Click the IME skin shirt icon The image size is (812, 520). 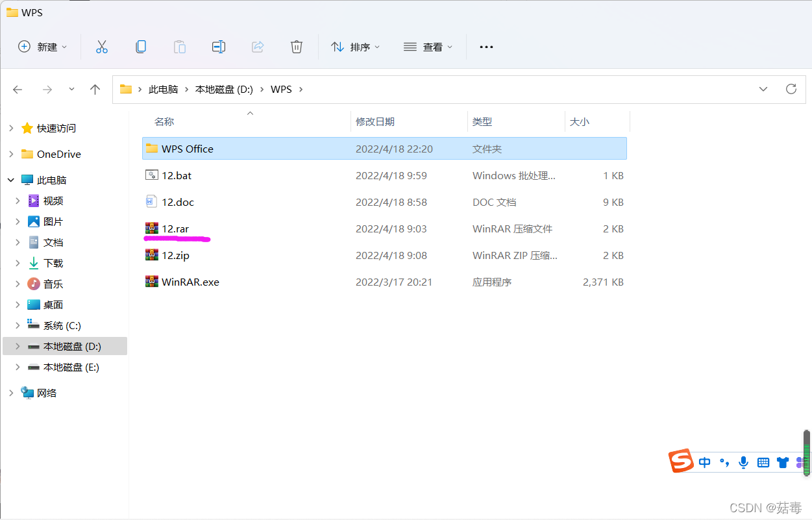(783, 463)
